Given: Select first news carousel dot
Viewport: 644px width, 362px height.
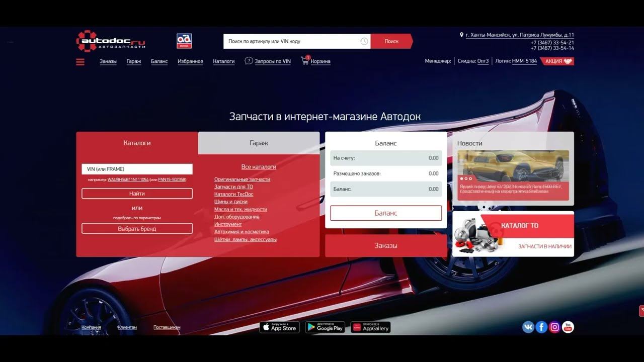Looking at the screenshot, I should click(461, 178).
